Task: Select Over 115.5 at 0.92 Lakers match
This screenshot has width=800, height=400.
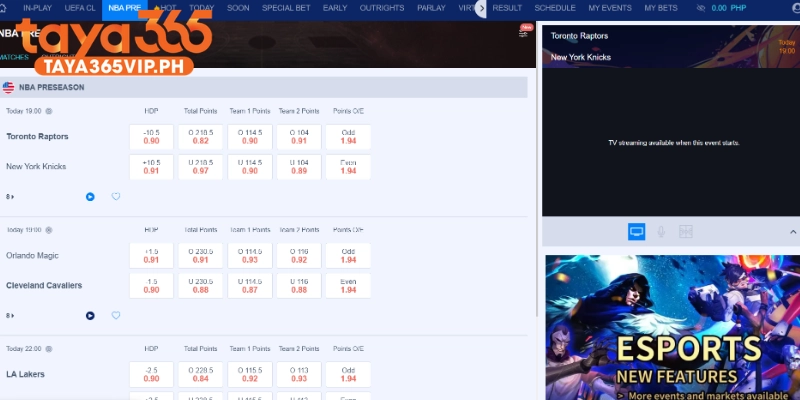Action: (250, 374)
